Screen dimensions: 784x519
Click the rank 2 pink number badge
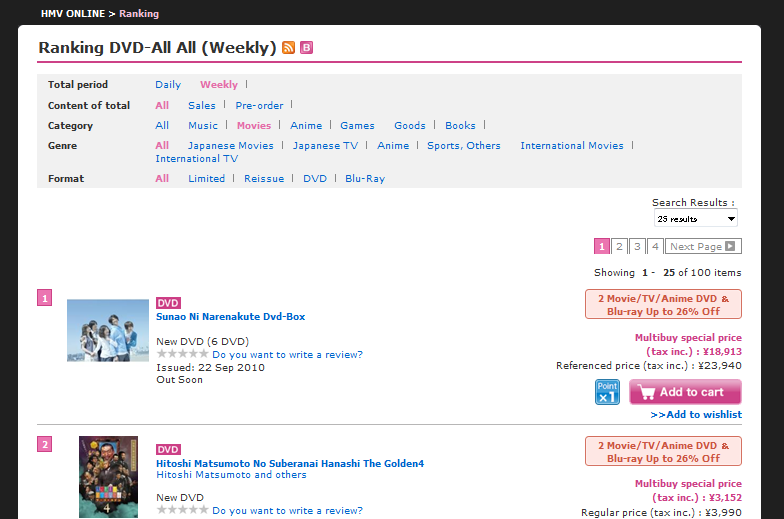coord(44,444)
